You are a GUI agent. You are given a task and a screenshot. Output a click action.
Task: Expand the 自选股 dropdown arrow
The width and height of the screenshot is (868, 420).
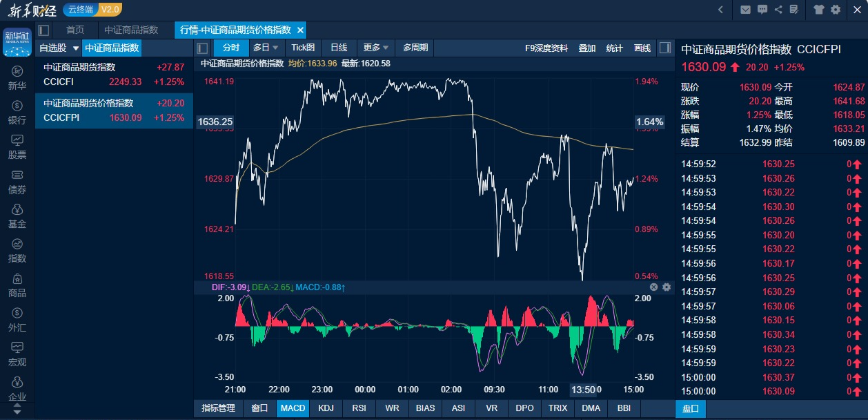pyautogui.click(x=76, y=48)
